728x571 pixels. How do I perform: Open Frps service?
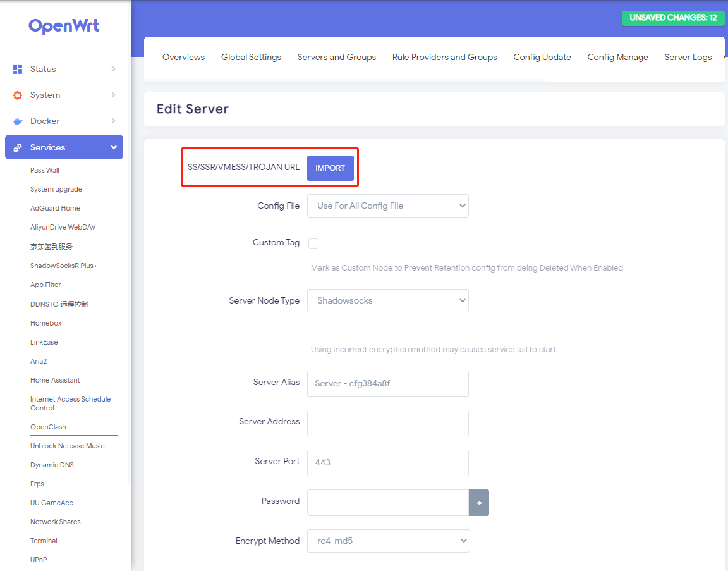[37, 484]
